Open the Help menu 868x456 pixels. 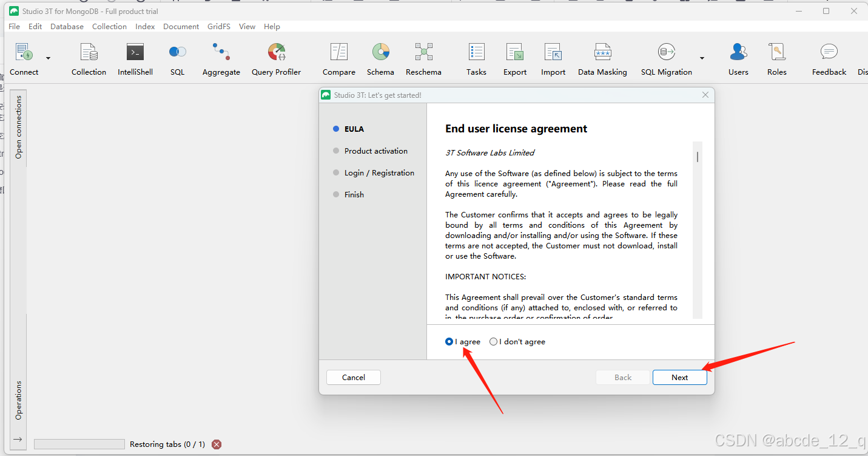[x=272, y=27]
